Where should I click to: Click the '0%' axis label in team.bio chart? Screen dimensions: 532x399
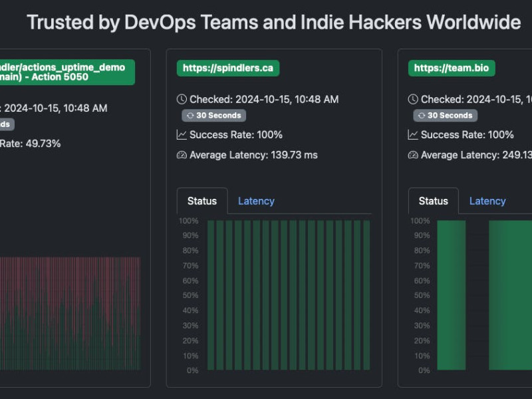[424, 370]
